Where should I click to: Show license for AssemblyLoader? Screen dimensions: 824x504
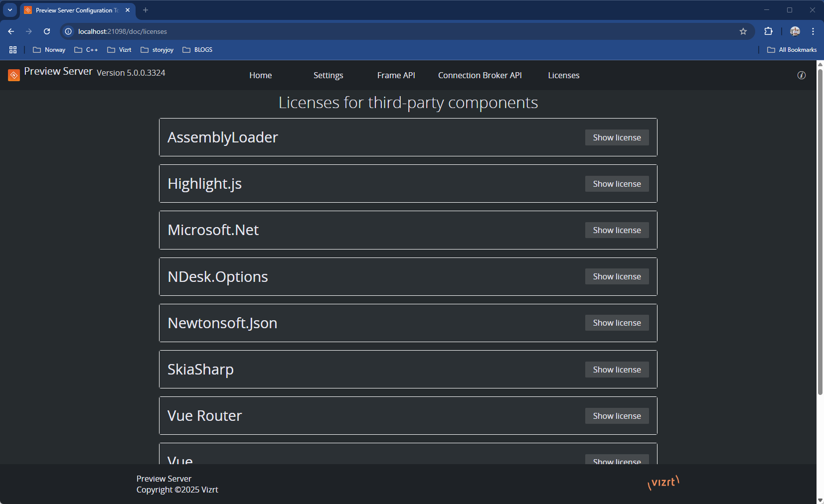click(x=617, y=137)
